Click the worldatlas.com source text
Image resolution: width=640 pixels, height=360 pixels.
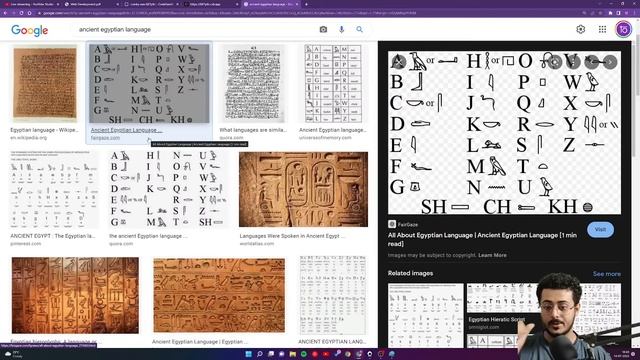(x=257, y=244)
